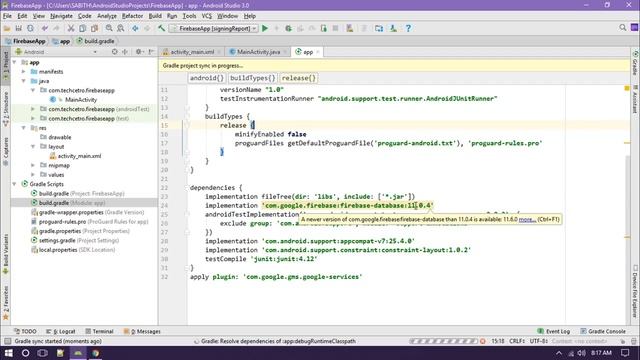Image resolution: width=640 pixels, height=360 pixels.
Task: Open the Gradle Console tool window
Action: (x=603, y=331)
